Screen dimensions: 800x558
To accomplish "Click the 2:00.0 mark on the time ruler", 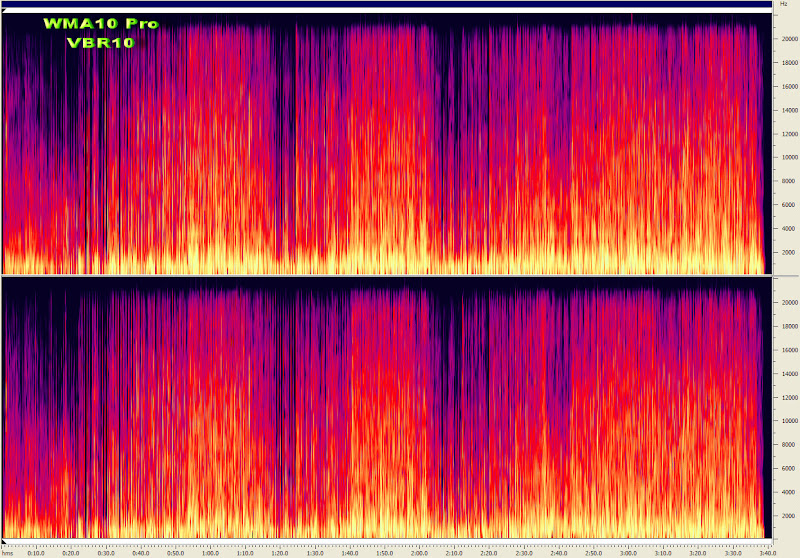I will click(418, 551).
